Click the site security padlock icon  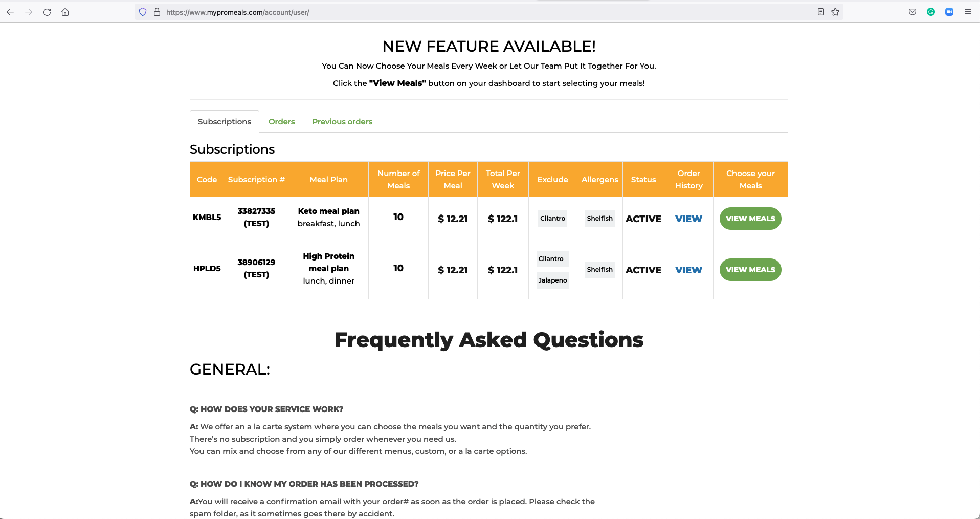point(157,12)
